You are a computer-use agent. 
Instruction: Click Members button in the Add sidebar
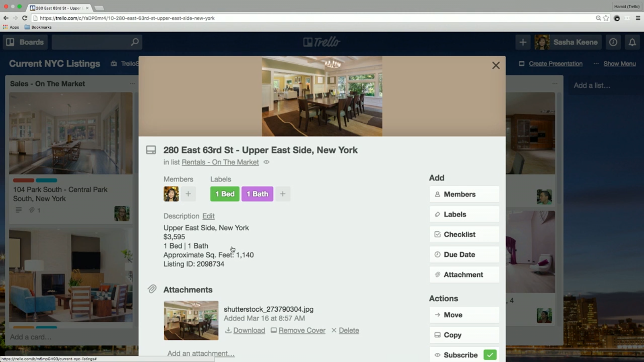pyautogui.click(x=464, y=194)
